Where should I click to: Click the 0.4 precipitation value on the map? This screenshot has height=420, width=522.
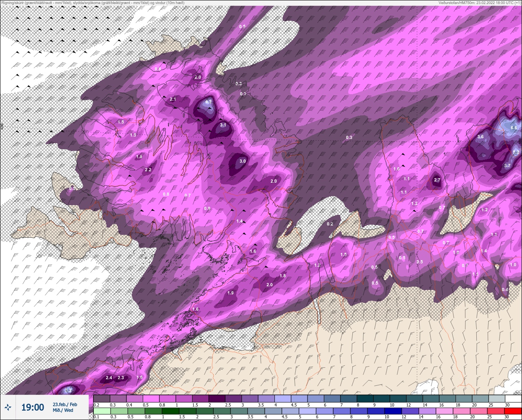(505, 290)
